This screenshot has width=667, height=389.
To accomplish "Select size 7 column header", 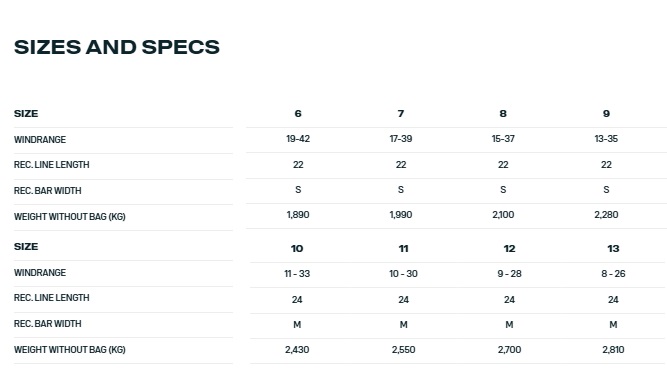I will tap(401, 114).
